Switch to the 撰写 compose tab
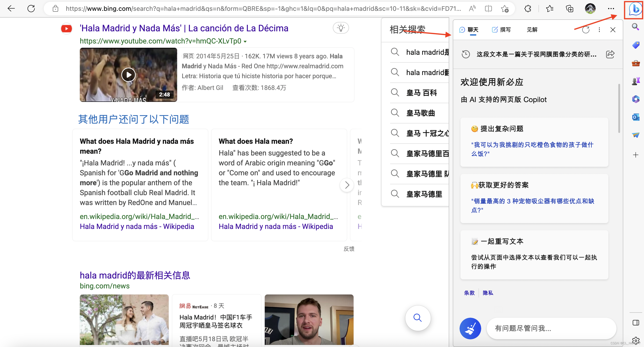Image resolution: width=644 pixels, height=347 pixels. pos(501,30)
